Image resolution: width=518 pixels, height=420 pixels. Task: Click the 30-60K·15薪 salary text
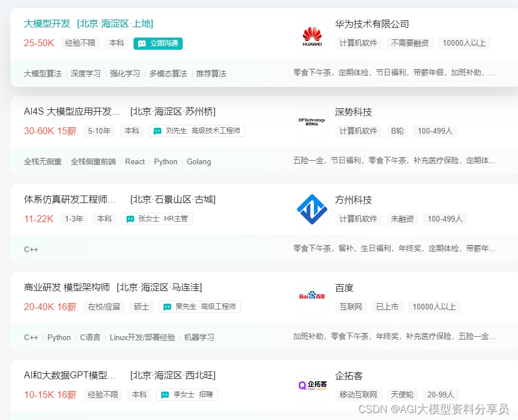pyautogui.click(x=50, y=131)
